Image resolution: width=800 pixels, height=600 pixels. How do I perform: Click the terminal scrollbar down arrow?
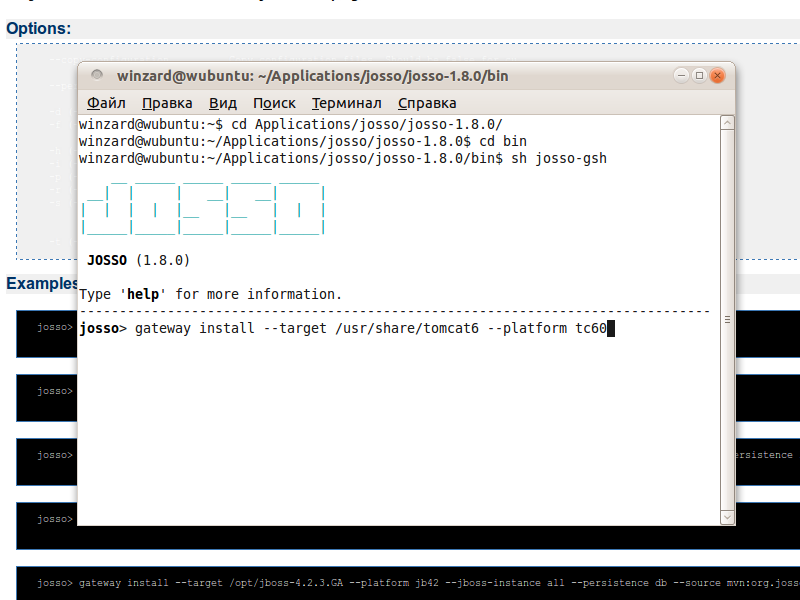point(728,517)
